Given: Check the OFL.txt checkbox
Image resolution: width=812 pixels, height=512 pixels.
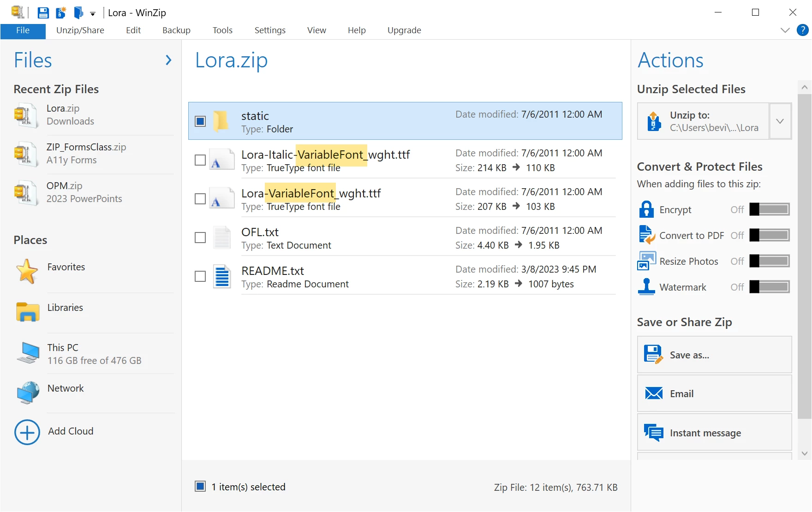Looking at the screenshot, I should (200, 238).
